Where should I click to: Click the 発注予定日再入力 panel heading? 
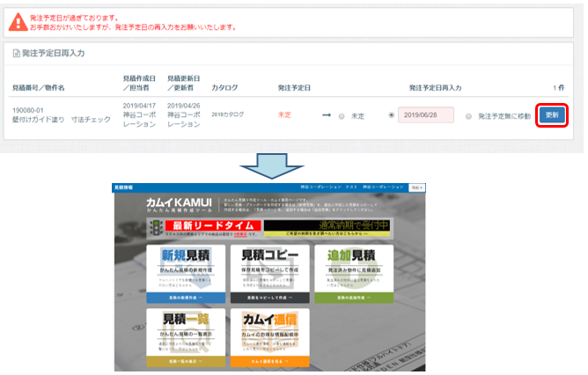pyautogui.click(x=53, y=53)
